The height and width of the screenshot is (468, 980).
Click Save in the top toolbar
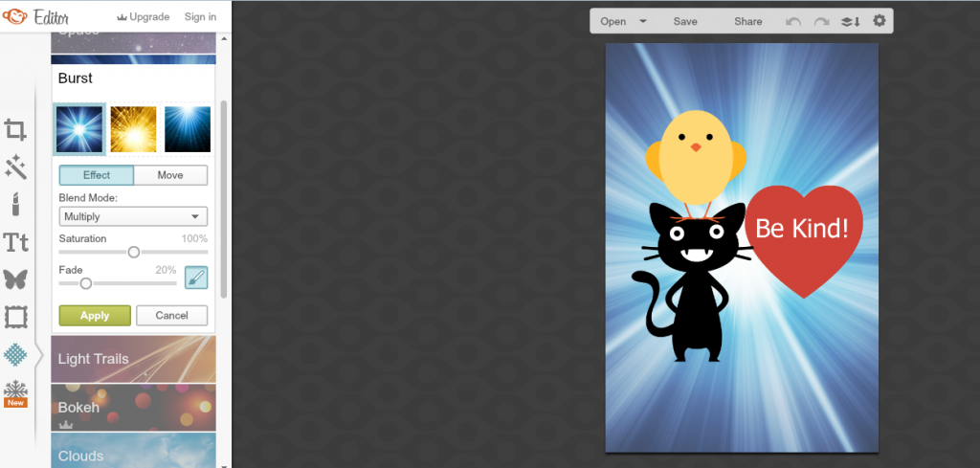tap(685, 21)
